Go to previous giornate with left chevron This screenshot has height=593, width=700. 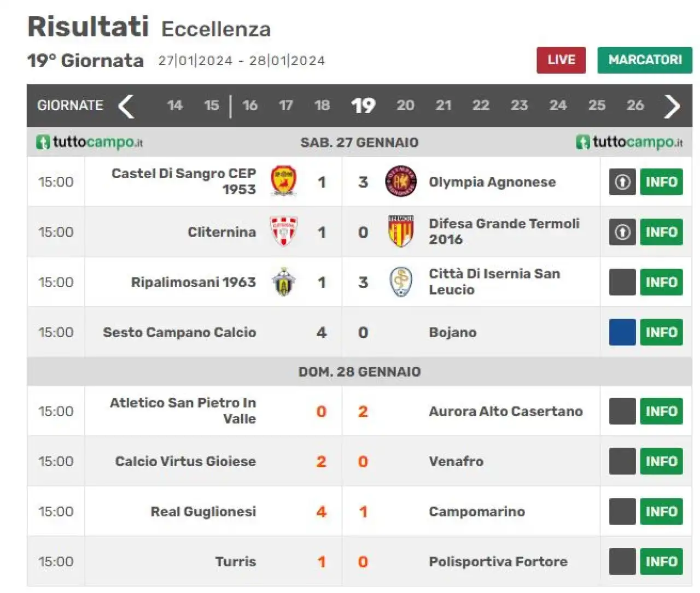coord(126,106)
